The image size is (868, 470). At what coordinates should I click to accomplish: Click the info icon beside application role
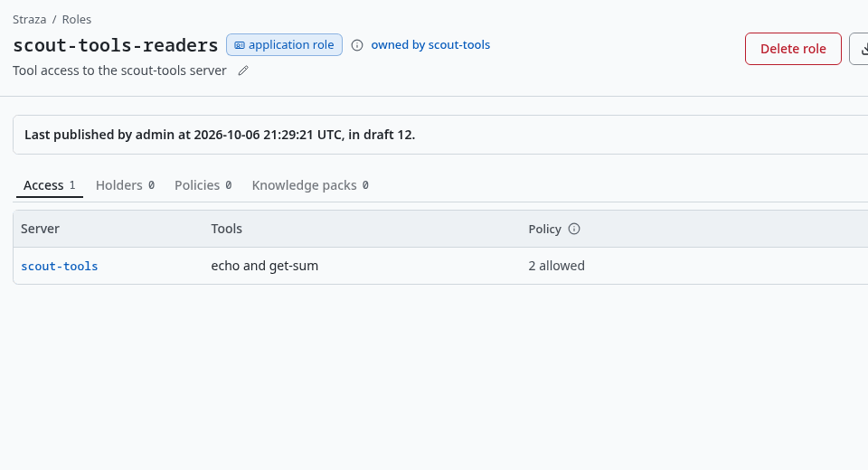pyautogui.click(x=357, y=45)
